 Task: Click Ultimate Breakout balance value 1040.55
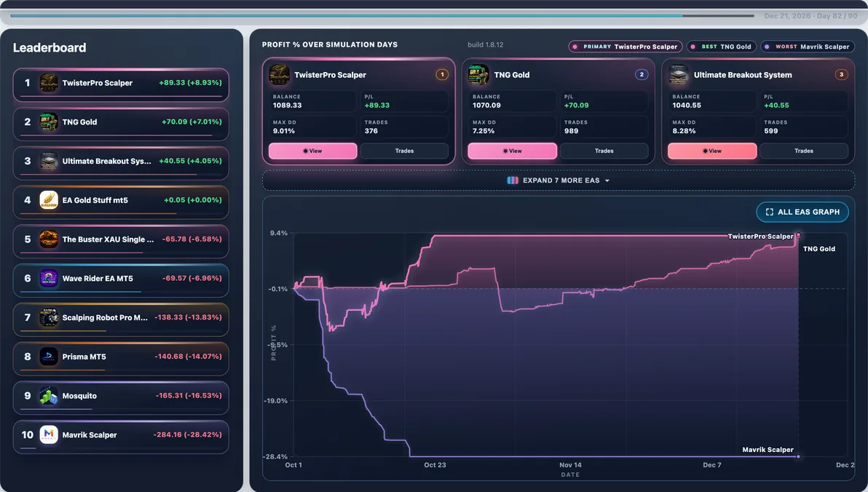[687, 105]
